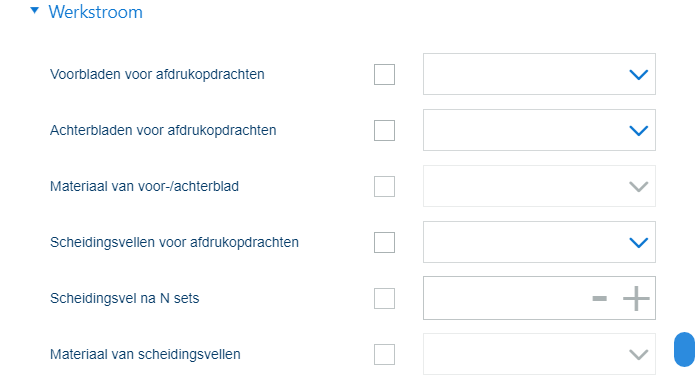698x381 pixels.
Task: Toggle Scheidingsvellen voor afdrukopdrachten checkbox
Action: click(384, 243)
